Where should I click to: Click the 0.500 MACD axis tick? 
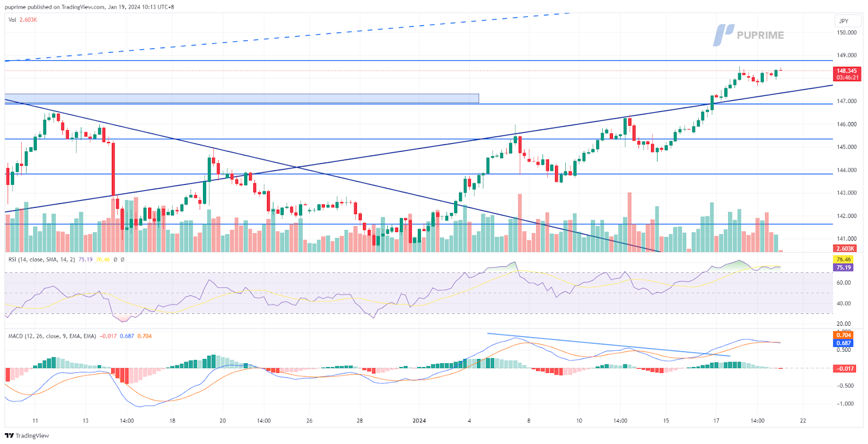pyautogui.click(x=844, y=350)
